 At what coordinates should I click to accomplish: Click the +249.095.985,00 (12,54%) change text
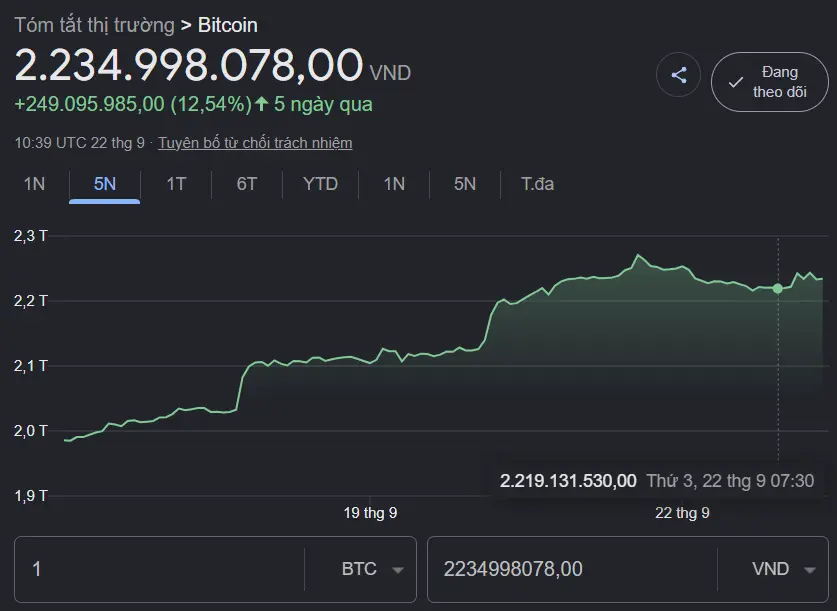point(133,104)
